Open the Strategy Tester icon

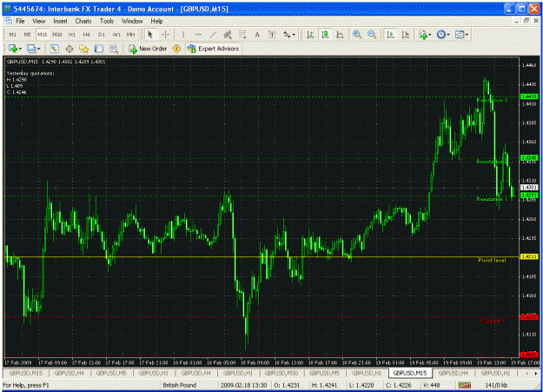(114, 49)
